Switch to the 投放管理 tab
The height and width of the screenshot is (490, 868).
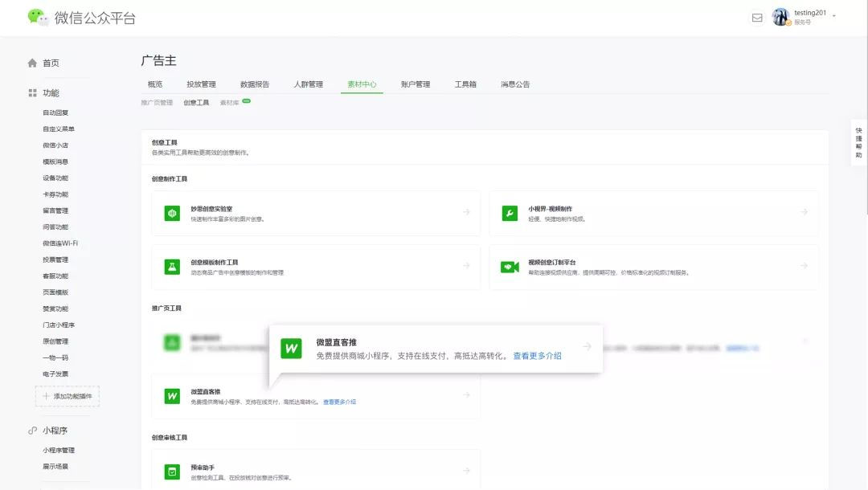coord(201,84)
